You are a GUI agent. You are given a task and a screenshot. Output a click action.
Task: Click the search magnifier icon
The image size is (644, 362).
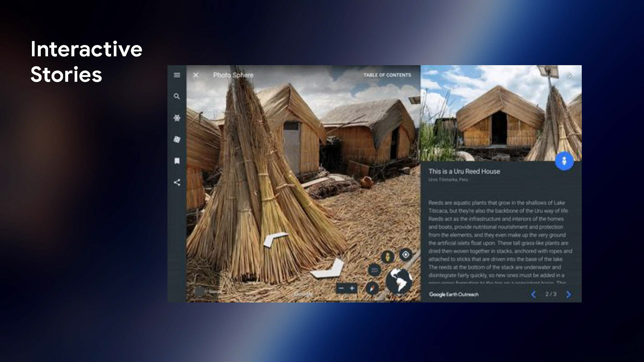tap(177, 97)
